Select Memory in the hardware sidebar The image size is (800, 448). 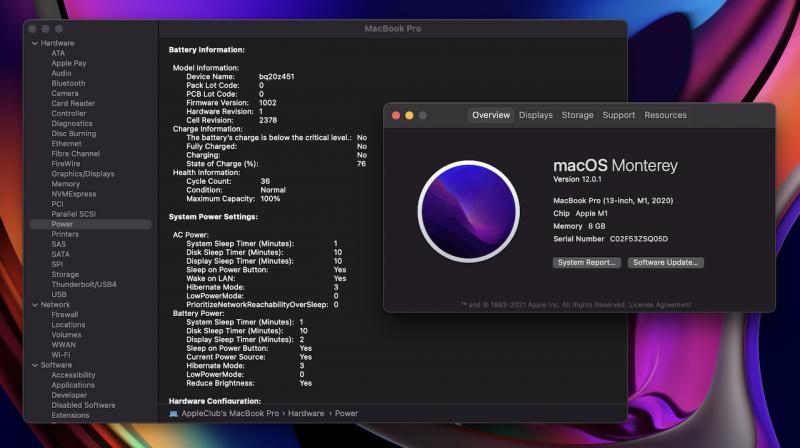coord(65,184)
